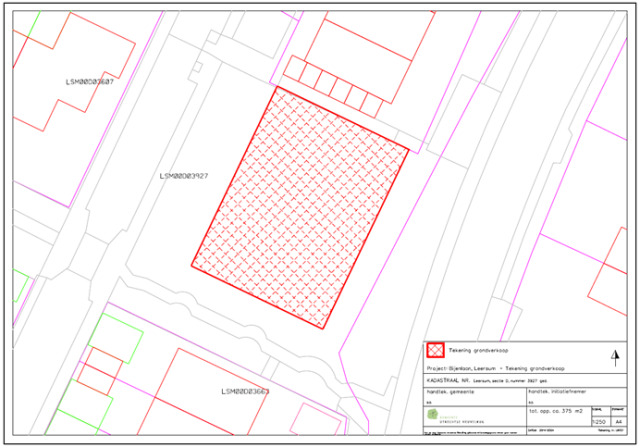Click the red cross-hatched legend symbol
The image size is (640, 447).
coord(435,350)
